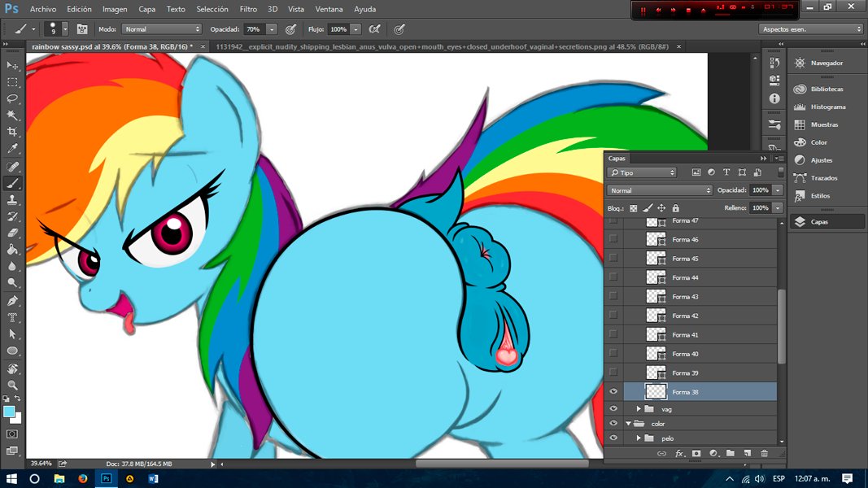868x488 pixels.
Task: Select the Dodge tool
Action: (x=12, y=283)
